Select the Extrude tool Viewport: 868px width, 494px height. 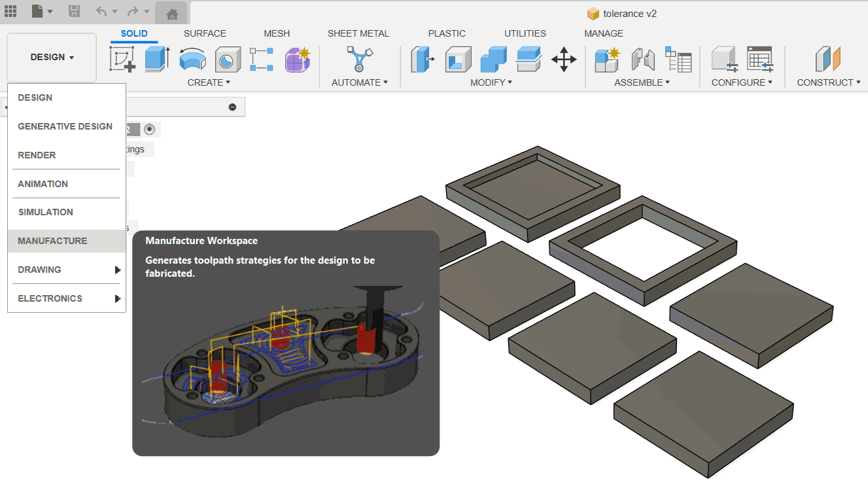pos(157,60)
